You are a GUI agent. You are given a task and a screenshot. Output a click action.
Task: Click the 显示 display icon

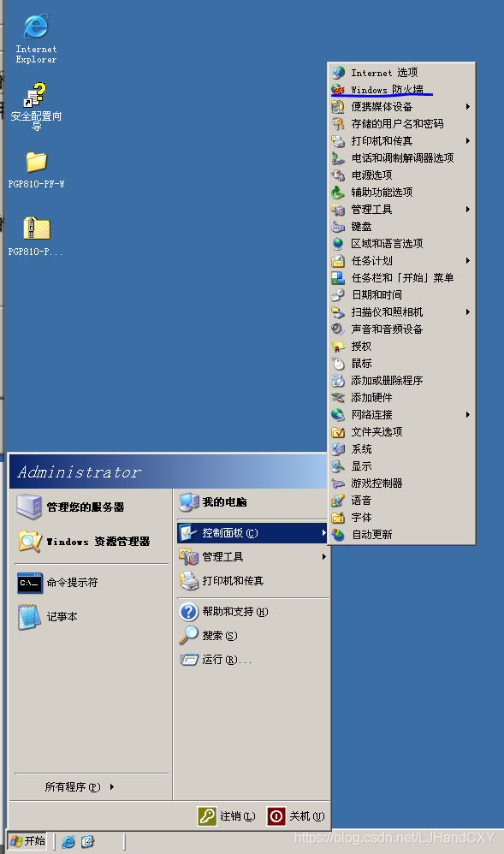[338, 466]
